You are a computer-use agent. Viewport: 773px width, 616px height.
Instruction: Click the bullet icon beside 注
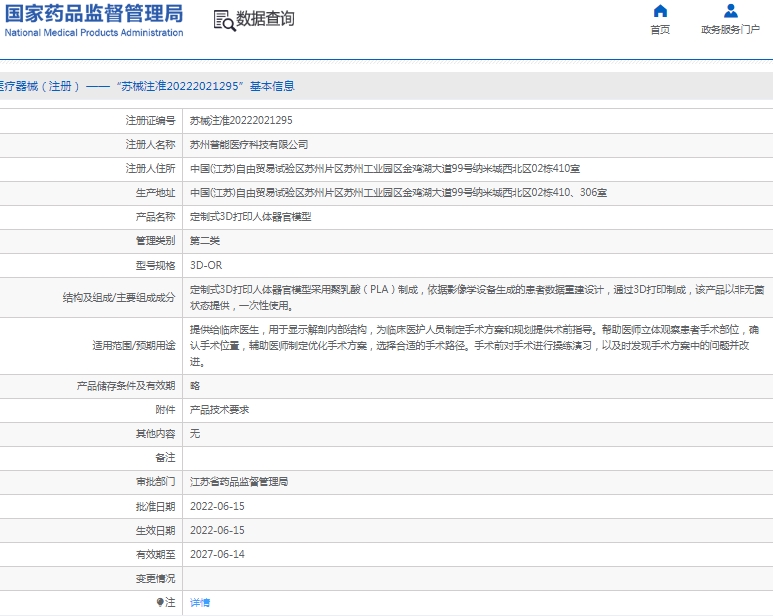[x=160, y=602]
